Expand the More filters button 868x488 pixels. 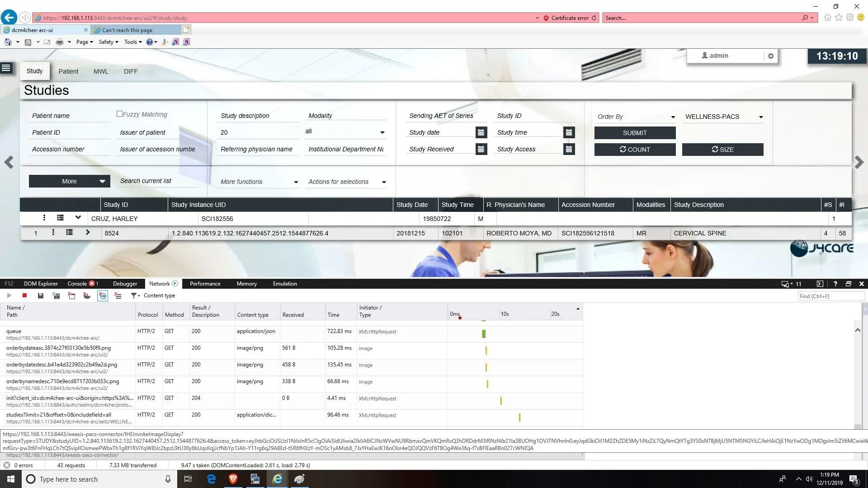coord(70,181)
